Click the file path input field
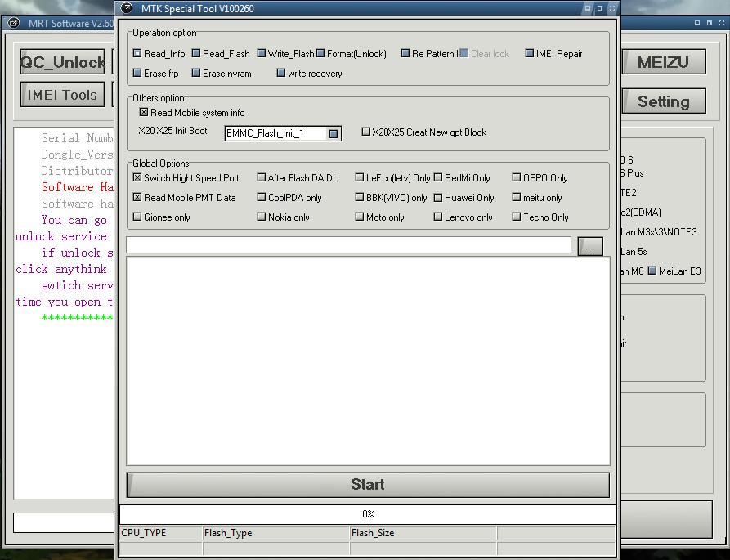This screenshot has width=730, height=560. point(348,245)
